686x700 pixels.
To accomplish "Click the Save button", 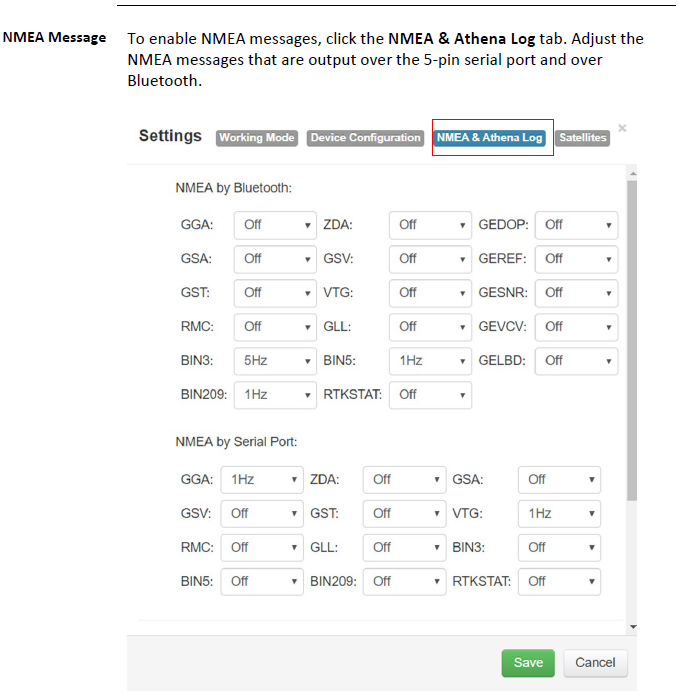I will pos(528,663).
